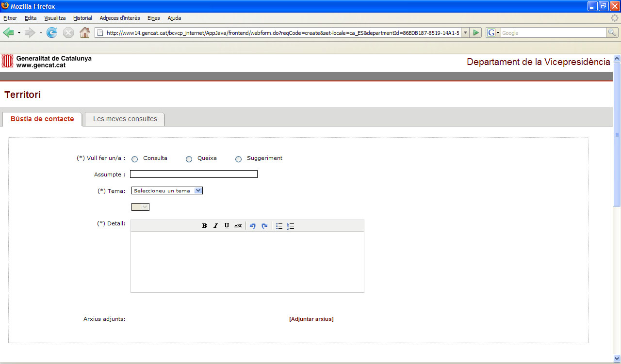The width and height of the screenshot is (621, 364).
Task: Reload the page with the Firefox refresh icon
Action: click(52, 32)
